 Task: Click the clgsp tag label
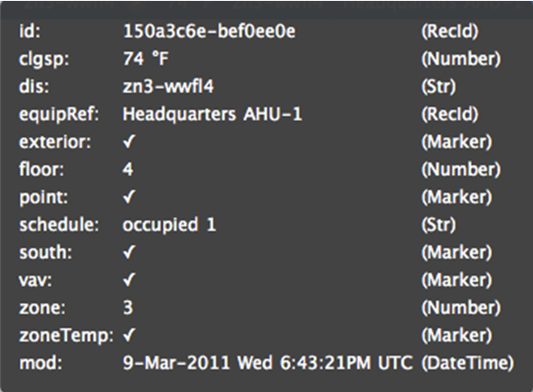tap(44, 59)
